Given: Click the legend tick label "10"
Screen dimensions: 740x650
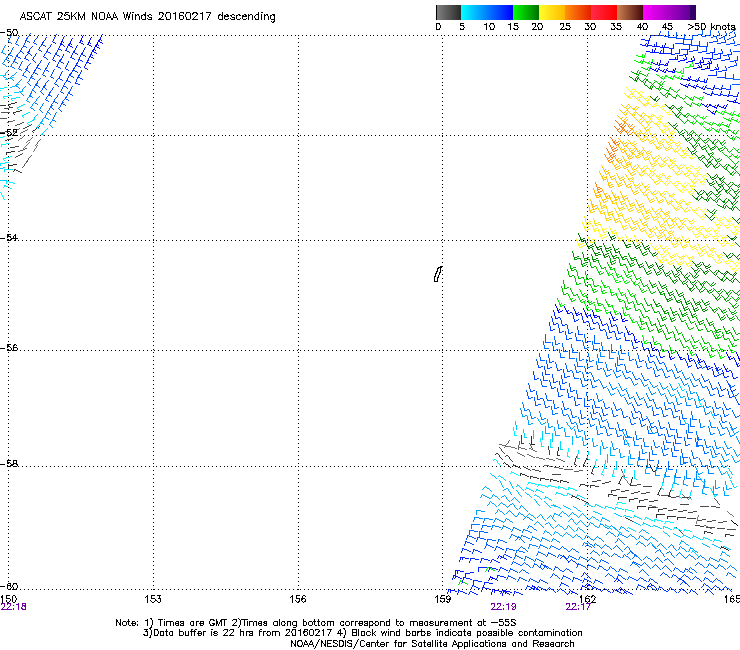Looking at the screenshot, I should point(489,26).
